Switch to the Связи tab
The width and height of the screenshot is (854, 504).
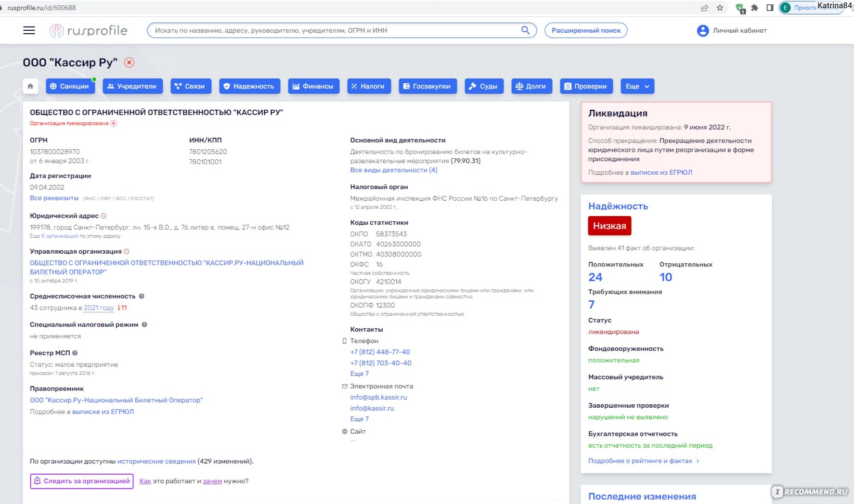point(190,86)
